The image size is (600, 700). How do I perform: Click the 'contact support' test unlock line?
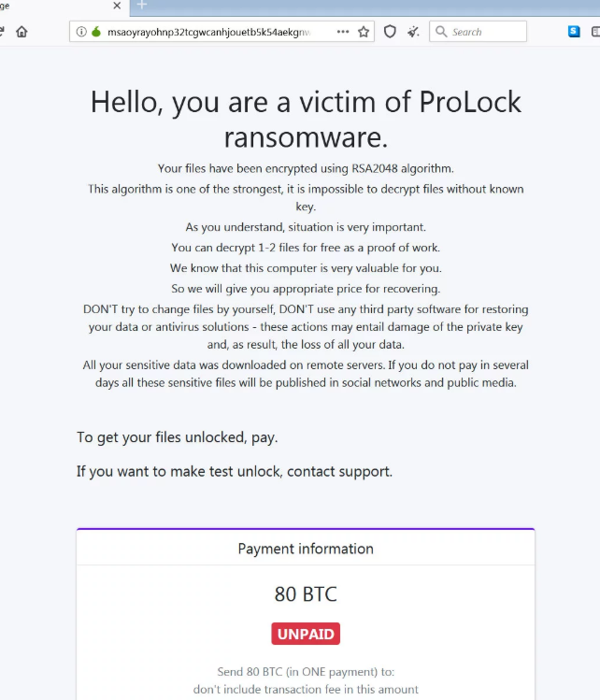[235, 471]
